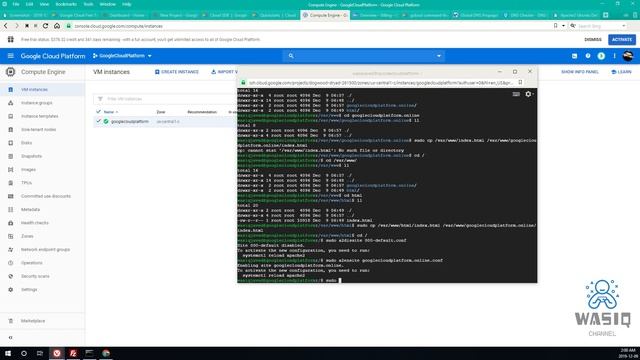Click DISMISS on the free trial banner
This screenshot has width=640, height=360.
(593, 40)
